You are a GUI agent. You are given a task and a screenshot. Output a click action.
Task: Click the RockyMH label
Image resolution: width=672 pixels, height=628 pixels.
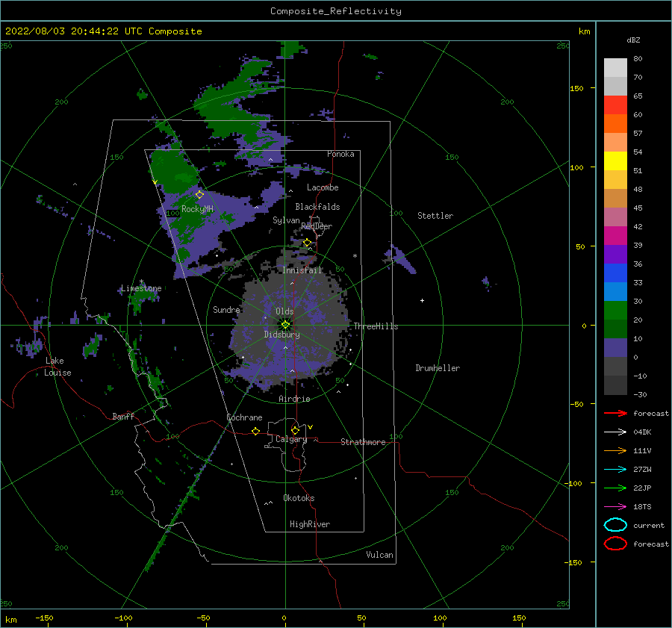click(x=197, y=209)
